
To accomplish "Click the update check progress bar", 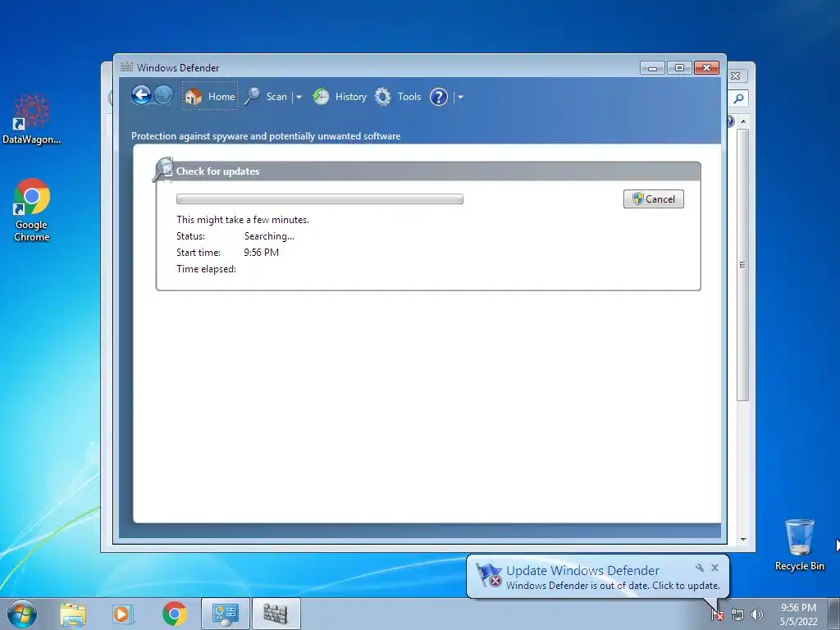I will pos(320,199).
